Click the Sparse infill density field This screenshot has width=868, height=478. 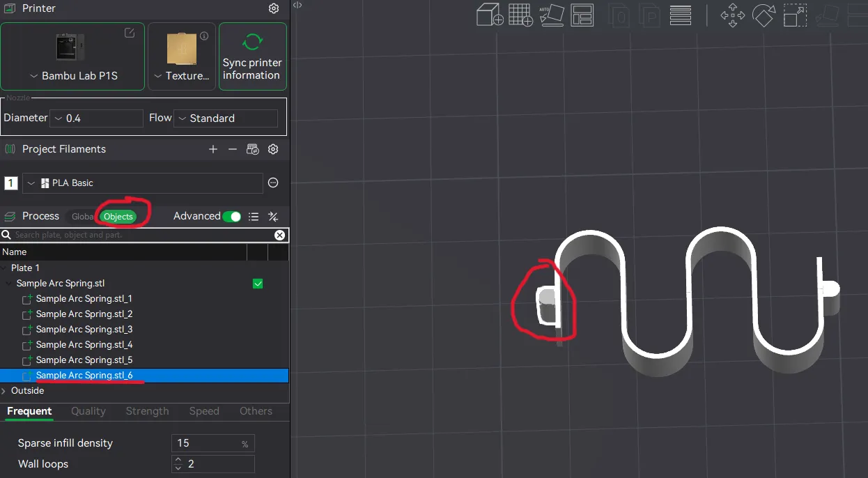click(x=212, y=443)
